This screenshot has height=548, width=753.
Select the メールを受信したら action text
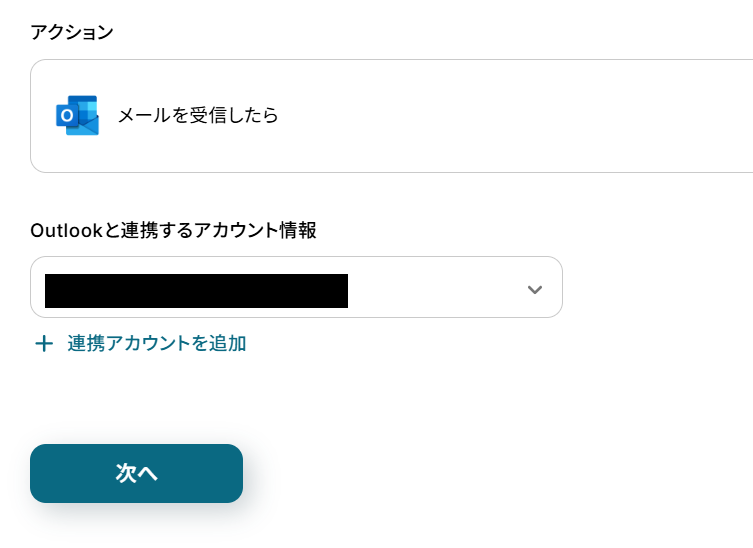click(198, 116)
